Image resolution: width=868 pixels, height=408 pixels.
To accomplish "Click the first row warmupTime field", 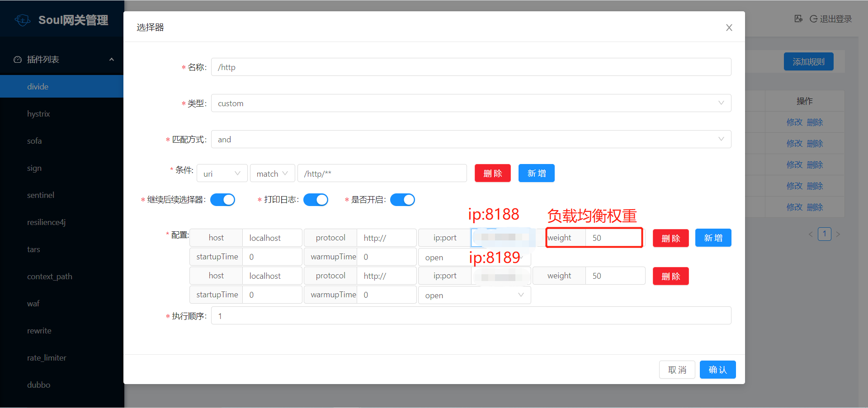I will tap(387, 257).
